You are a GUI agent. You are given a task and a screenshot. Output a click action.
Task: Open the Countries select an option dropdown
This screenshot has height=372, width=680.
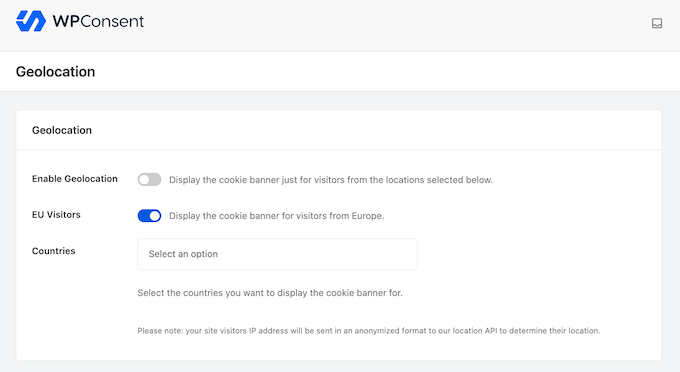pyautogui.click(x=278, y=254)
